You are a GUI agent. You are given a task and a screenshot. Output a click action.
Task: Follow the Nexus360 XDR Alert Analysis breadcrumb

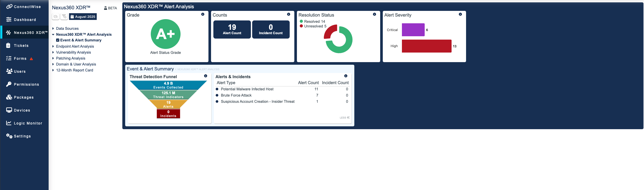(x=198, y=69)
